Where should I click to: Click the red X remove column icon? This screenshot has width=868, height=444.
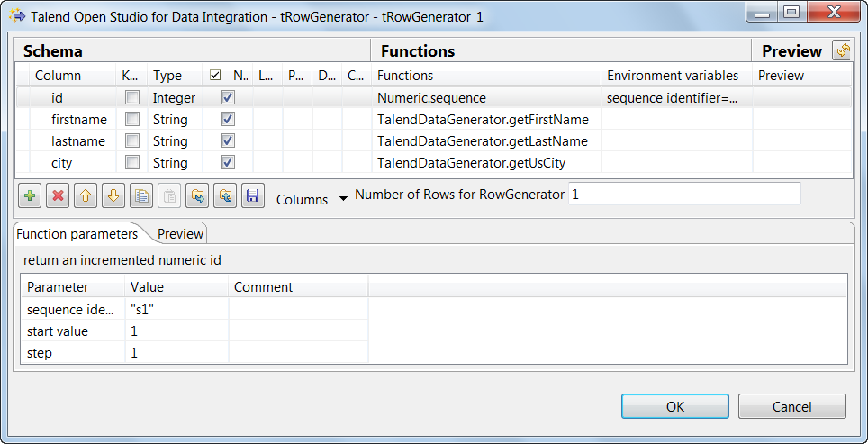pos(58,195)
